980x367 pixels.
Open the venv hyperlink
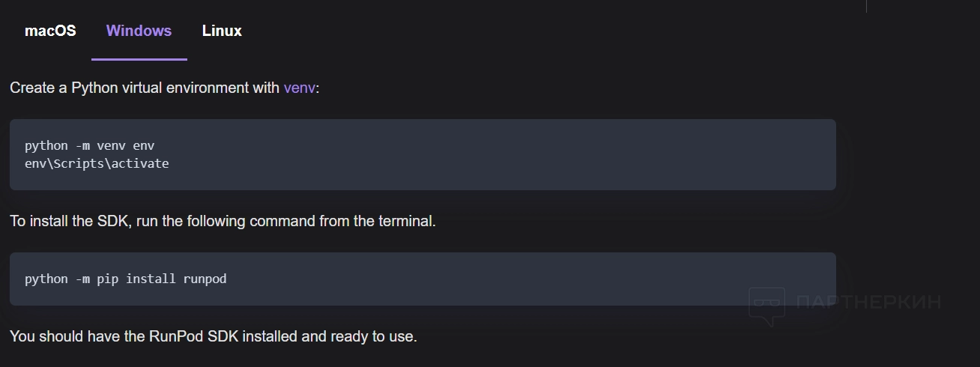[300, 88]
